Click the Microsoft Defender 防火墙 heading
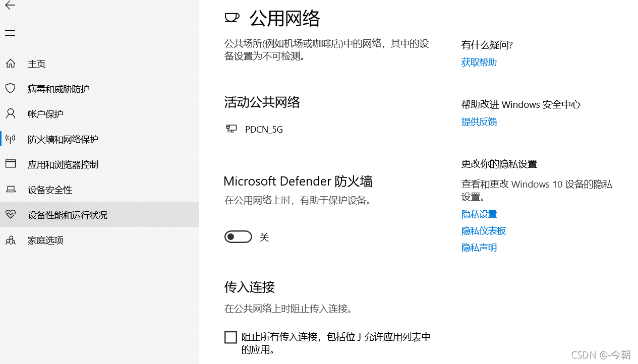This screenshot has width=638, height=364. 298,181
